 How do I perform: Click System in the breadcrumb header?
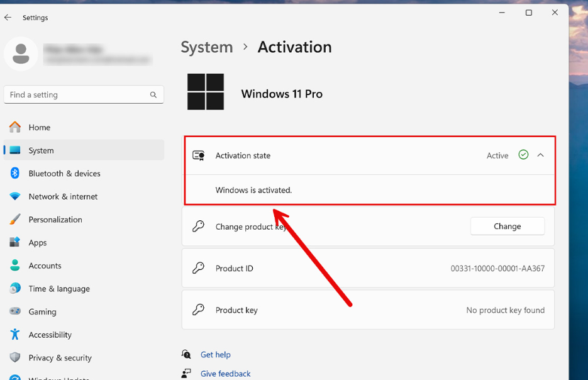[207, 47]
